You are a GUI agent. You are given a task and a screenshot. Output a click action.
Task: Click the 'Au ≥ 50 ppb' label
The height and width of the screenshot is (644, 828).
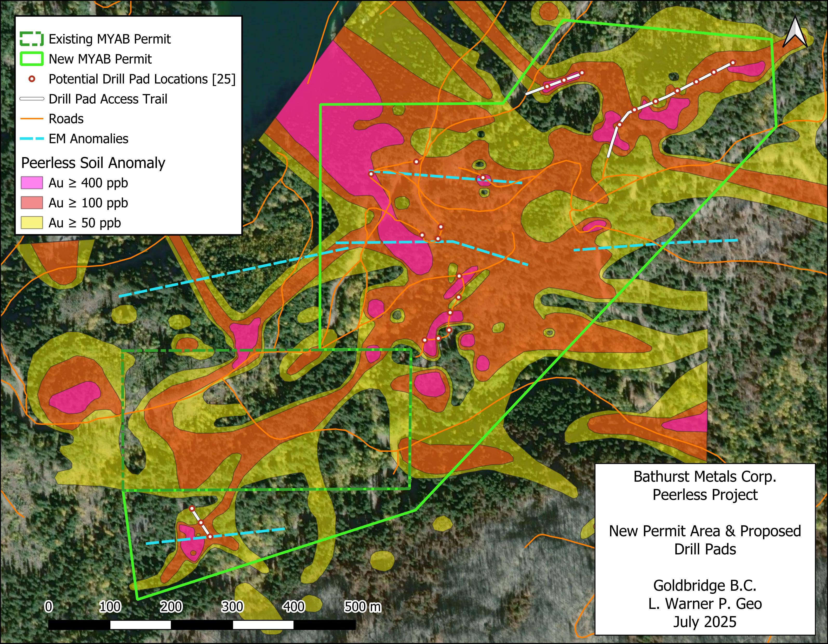tap(85, 223)
